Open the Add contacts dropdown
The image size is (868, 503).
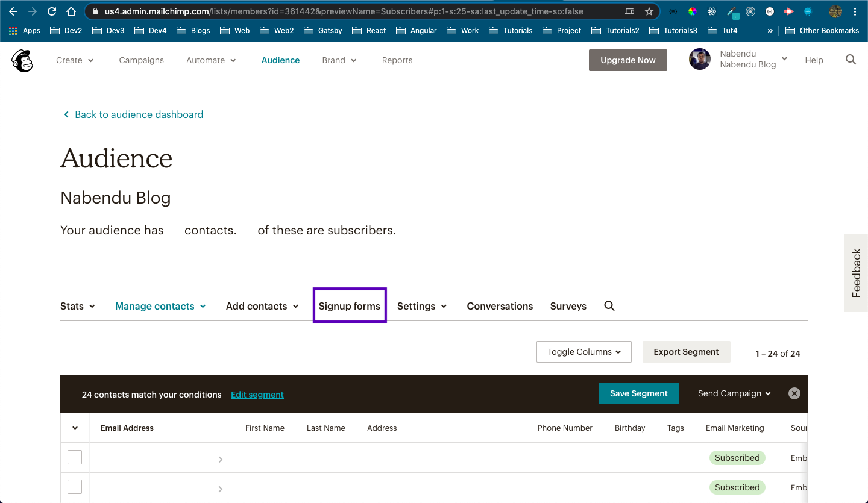click(262, 306)
